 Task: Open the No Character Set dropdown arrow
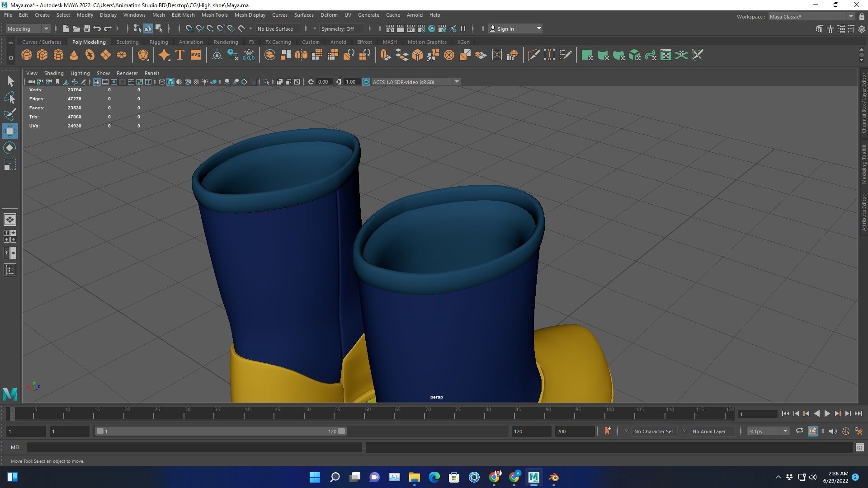pos(626,431)
